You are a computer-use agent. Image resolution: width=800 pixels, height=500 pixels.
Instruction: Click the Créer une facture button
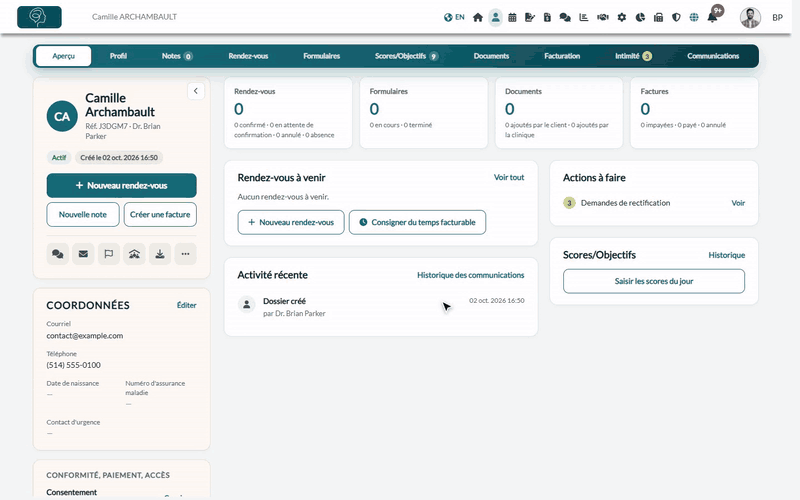tap(160, 215)
